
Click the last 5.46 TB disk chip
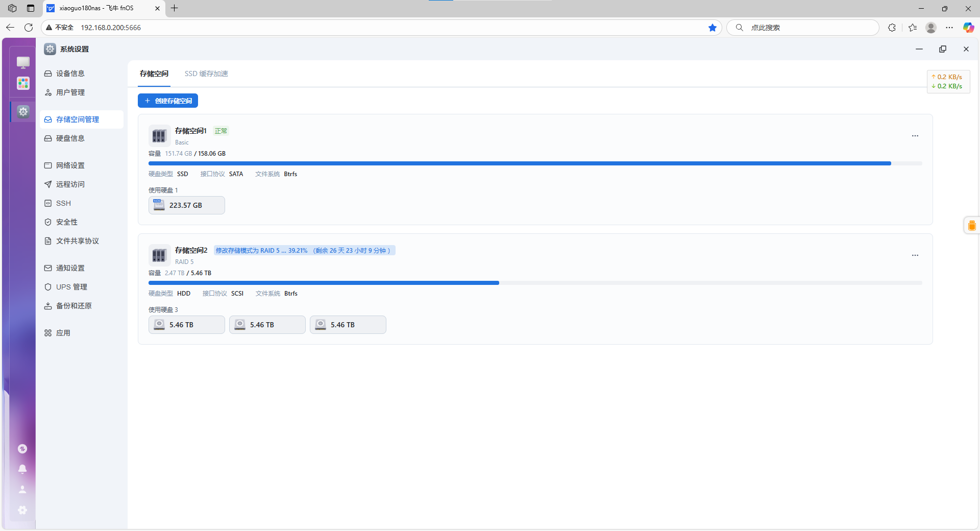click(x=348, y=325)
